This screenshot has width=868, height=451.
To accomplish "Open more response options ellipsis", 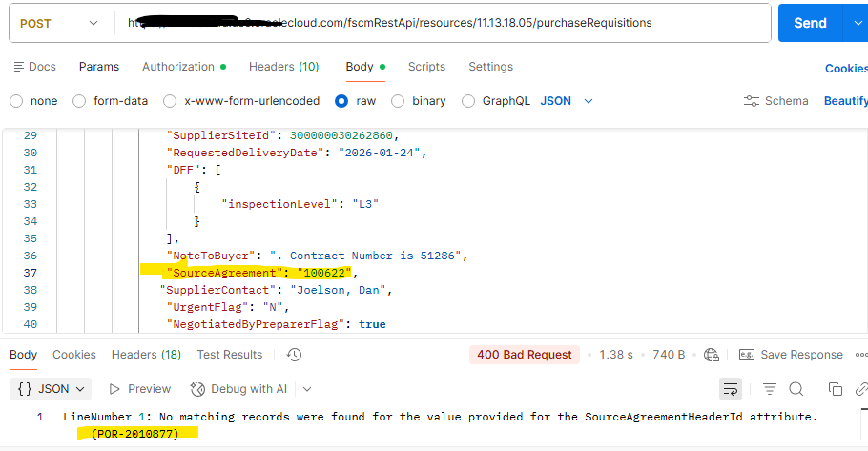I will 861,355.
